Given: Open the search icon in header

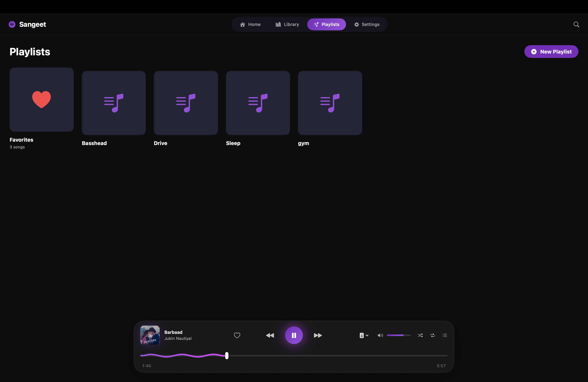Looking at the screenshot, I should 576,24.
